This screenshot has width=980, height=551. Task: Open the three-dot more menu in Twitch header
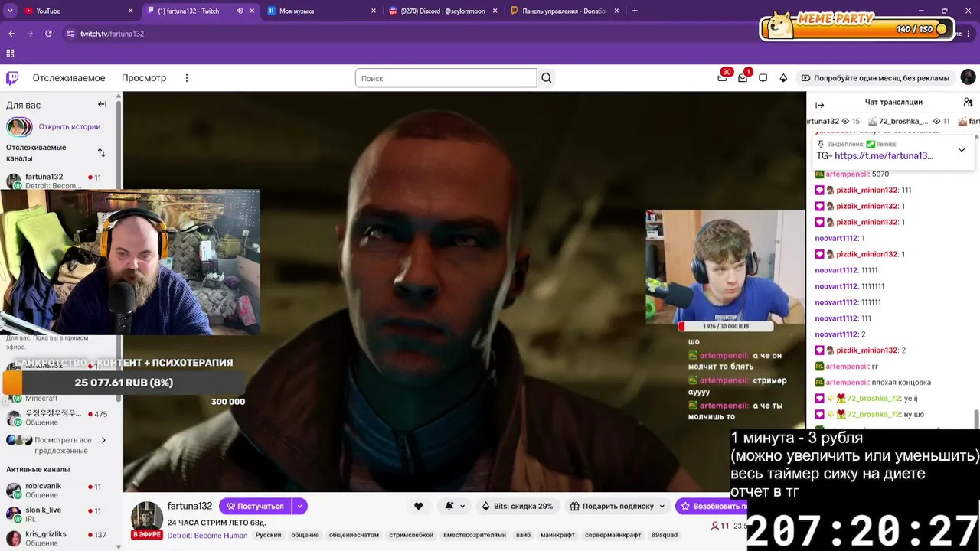pyautogui.click(x=186, y=78)
